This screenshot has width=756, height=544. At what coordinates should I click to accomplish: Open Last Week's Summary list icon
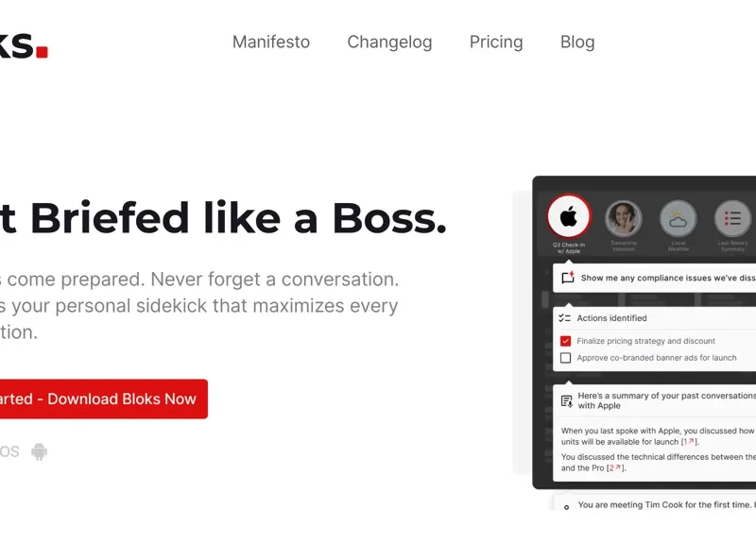coord(732,218)
